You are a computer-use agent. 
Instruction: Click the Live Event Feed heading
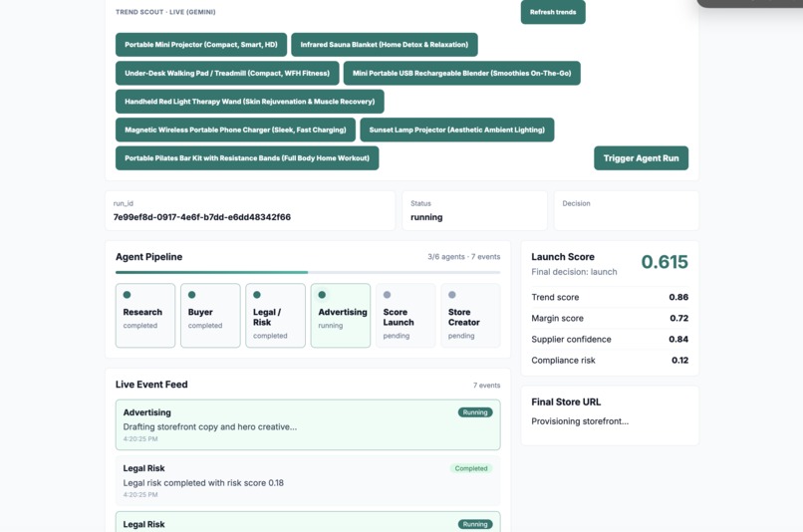151,385
